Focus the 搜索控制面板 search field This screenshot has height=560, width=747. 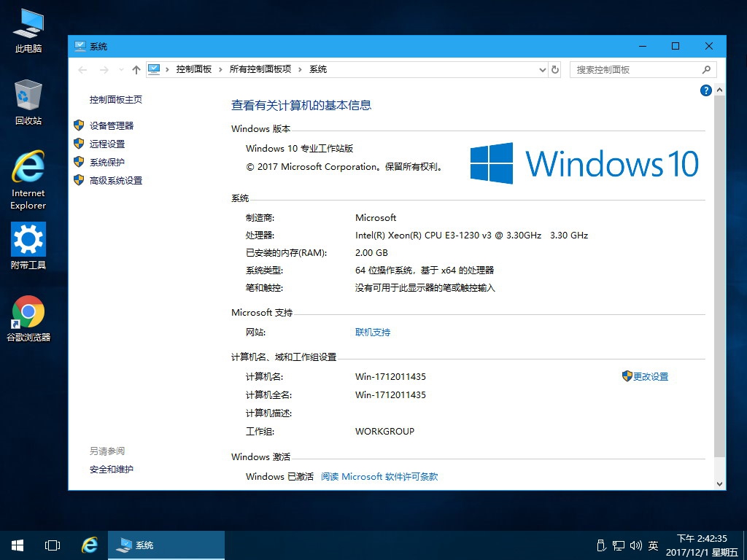[x=643, y=70]
